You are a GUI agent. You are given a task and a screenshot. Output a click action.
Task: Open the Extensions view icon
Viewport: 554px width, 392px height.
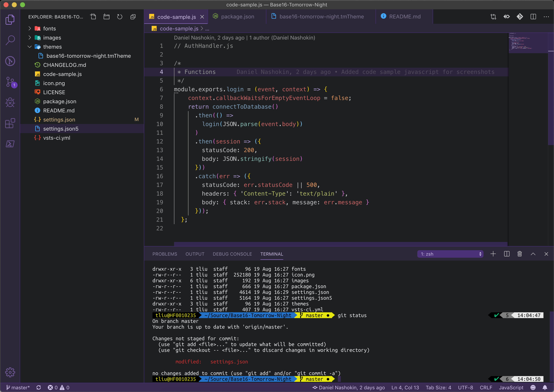coord(10,123)
